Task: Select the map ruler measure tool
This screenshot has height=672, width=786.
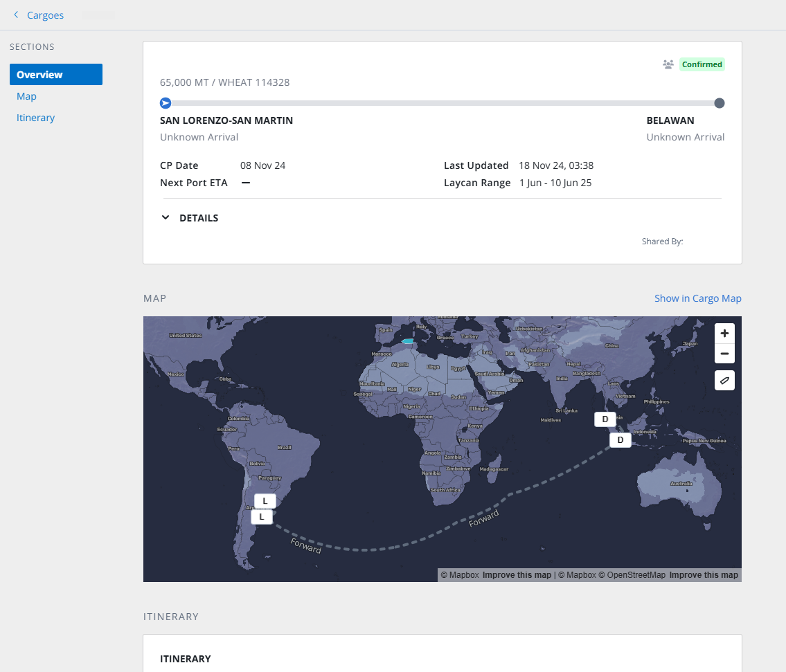Action: pyautogui.click(x=724, y=381)
